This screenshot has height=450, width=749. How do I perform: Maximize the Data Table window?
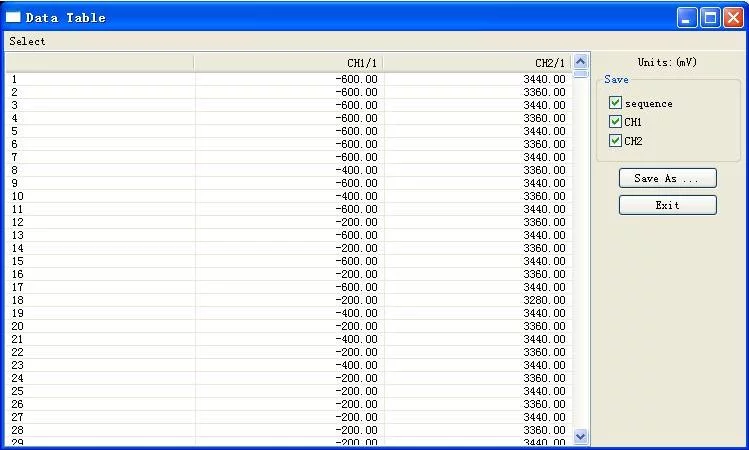coord(710,18)
